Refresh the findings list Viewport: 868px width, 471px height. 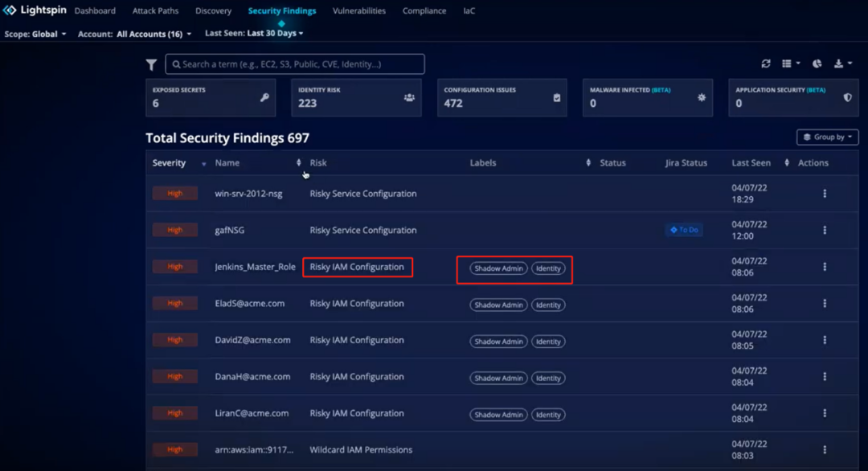pyautogui.click(x=766, y=63)
